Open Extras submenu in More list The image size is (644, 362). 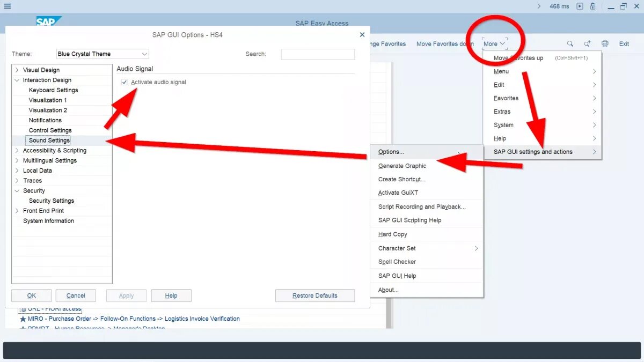(543, 112)
